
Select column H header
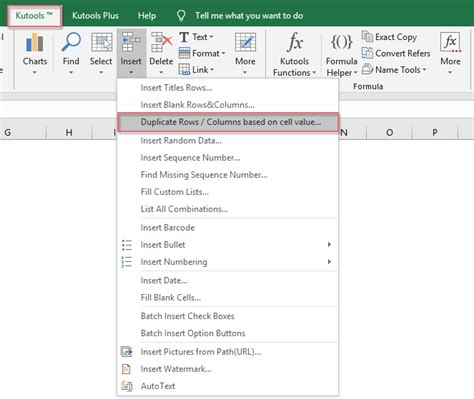click(x=69, y=132)
